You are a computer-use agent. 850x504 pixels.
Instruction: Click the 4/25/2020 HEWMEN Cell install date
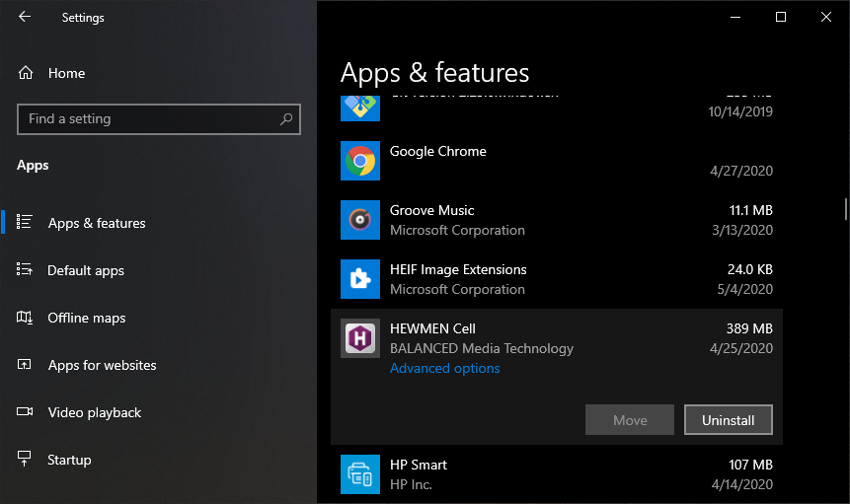pos(741,348)
